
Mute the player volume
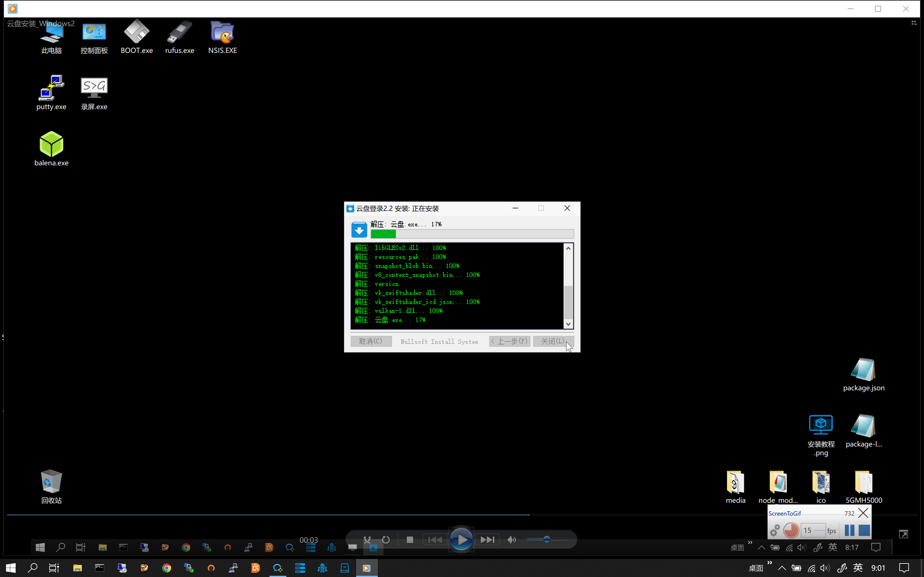(x=512, y=540)
